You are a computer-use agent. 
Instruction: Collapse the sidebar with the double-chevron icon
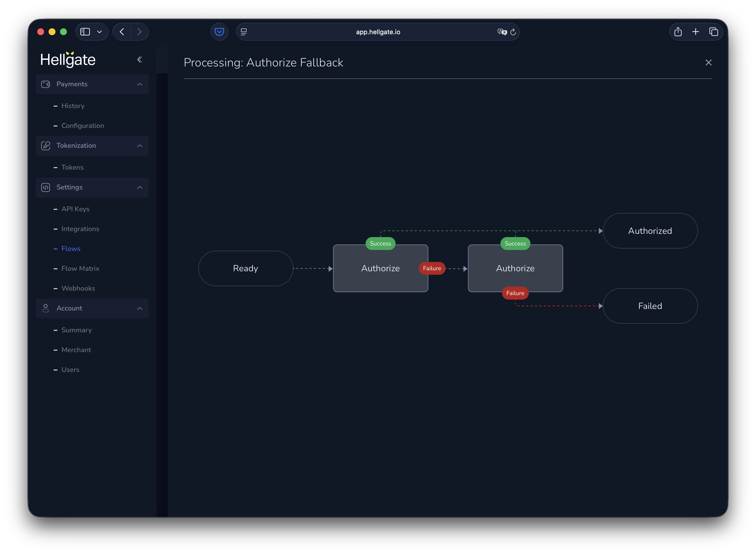pos(140,59)
